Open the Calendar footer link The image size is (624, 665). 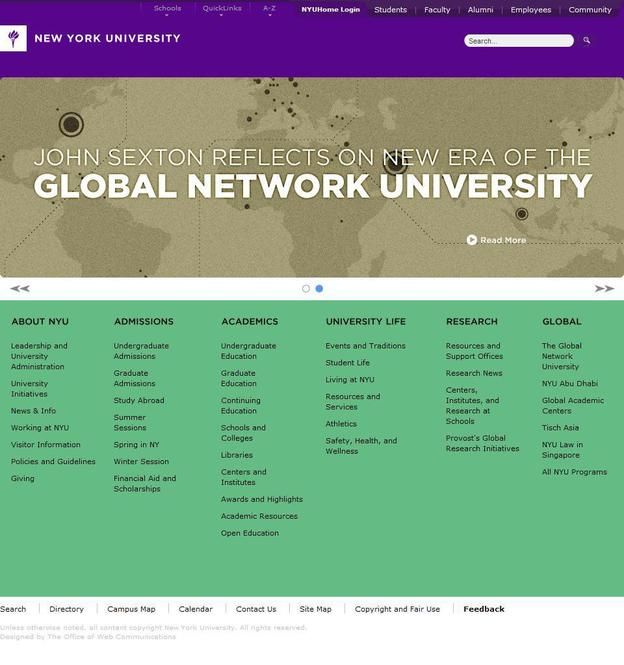click(196, 609)
